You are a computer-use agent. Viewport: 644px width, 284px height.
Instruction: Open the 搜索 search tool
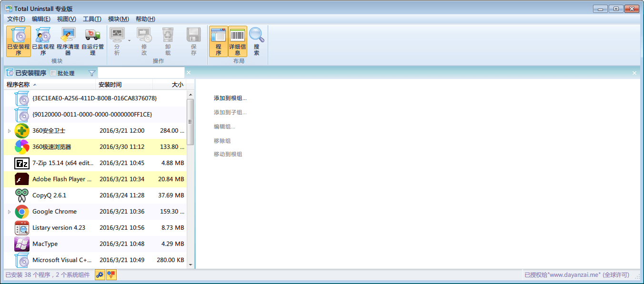click(x=257, y=41)
